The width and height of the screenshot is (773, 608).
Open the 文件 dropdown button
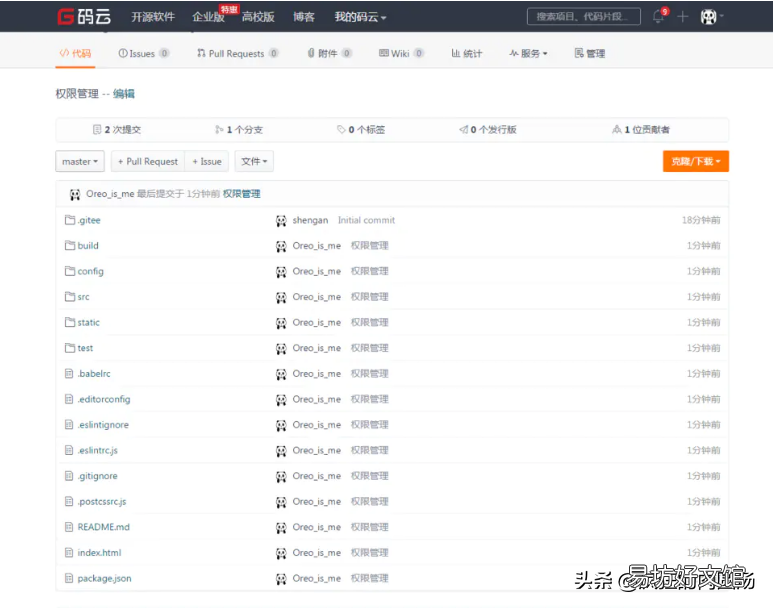point(254,161)
